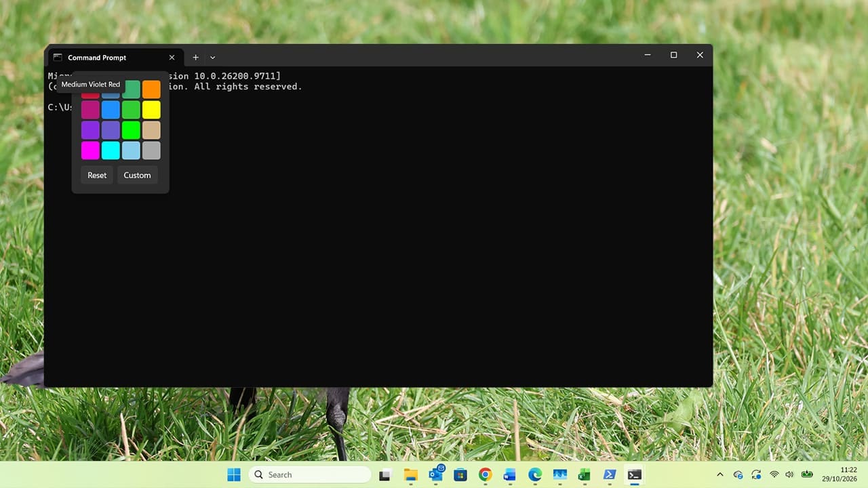This screenshot has width=868, height=488.
Task: Open a new terminal tab
Action: coord(195,58)
